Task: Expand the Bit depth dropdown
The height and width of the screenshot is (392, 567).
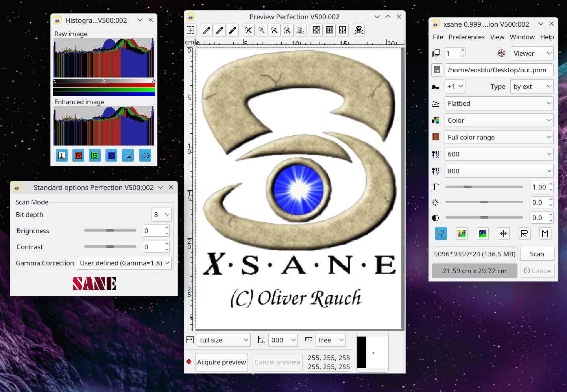Action: (x=161, y=215)
